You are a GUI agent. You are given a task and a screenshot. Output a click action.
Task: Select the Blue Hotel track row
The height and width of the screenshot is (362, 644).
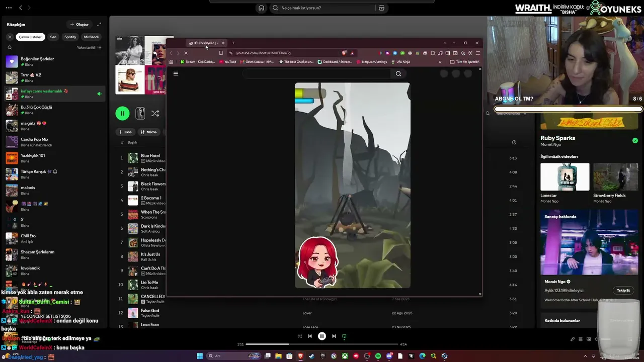(x=141, y=158)
